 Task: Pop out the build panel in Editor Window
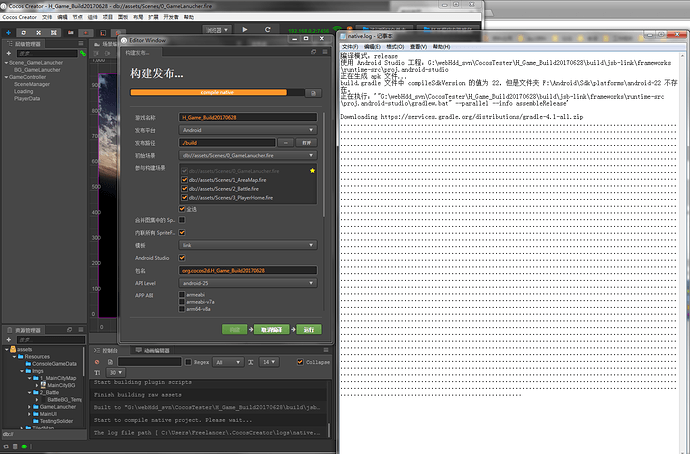313,52
